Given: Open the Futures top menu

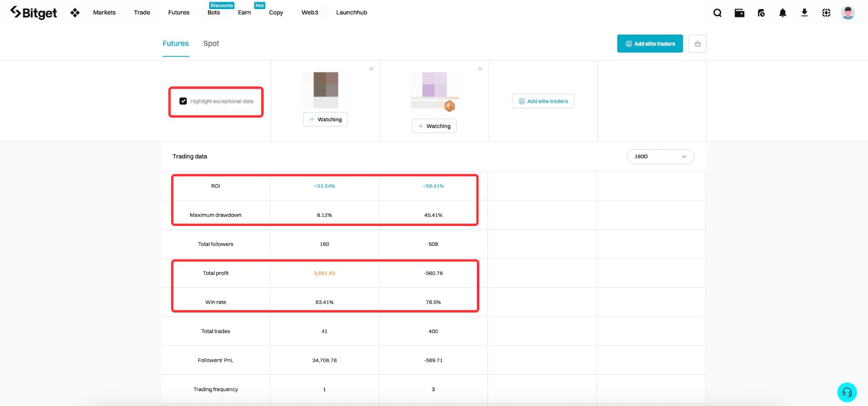Looking at the screenshot, I should pos(179,13).
